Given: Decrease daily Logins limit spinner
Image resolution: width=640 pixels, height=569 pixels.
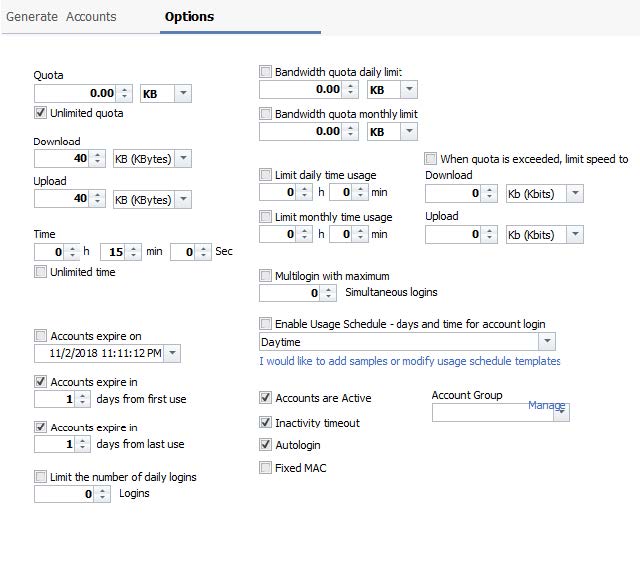Looking at the screenshot, I should (102, 498).
